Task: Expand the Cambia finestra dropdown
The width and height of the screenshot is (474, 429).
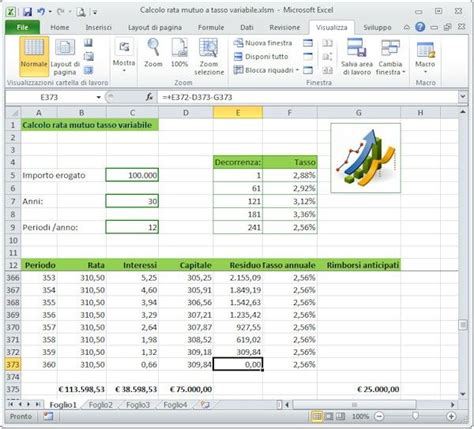Action: point(390,57)
